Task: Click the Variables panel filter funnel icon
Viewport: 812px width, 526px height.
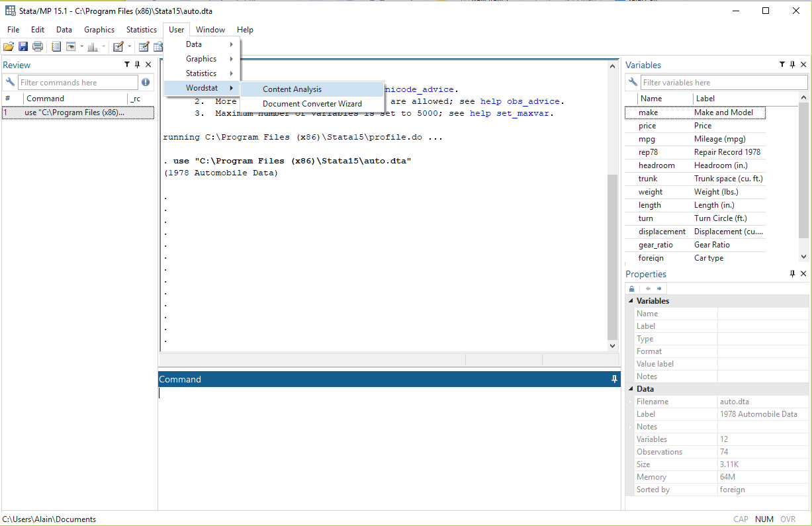Action: click(x=782, y=65)
